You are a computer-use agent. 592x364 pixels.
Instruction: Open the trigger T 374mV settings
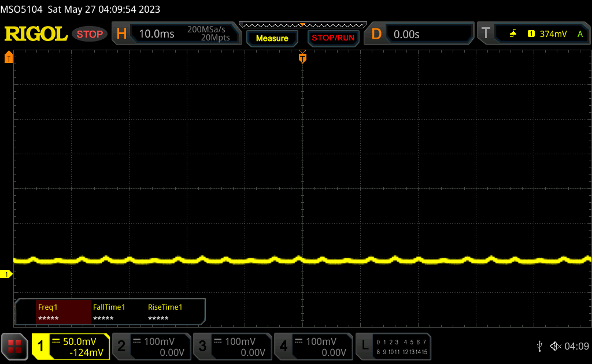(532, 34)
